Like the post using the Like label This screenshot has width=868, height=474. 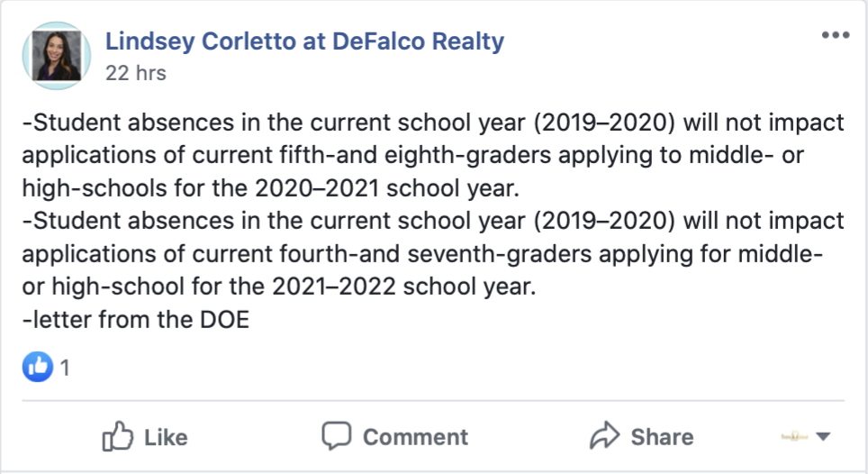[x=166, y=437]
